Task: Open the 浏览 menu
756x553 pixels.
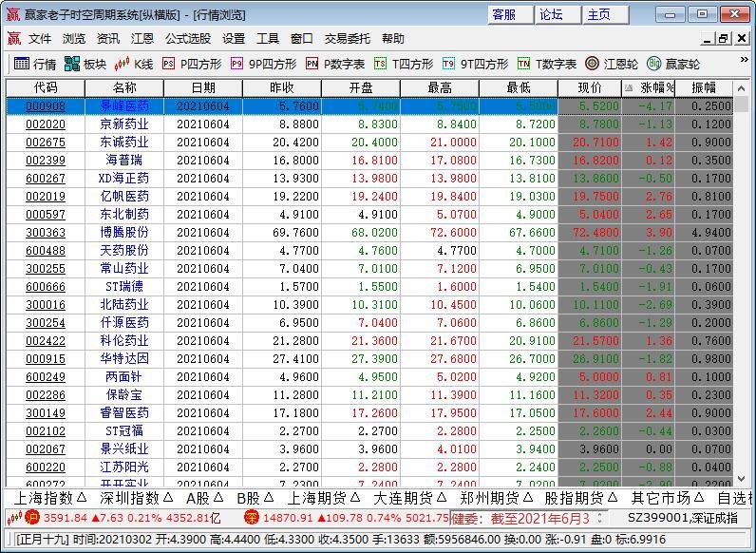Action: [74, 39]
